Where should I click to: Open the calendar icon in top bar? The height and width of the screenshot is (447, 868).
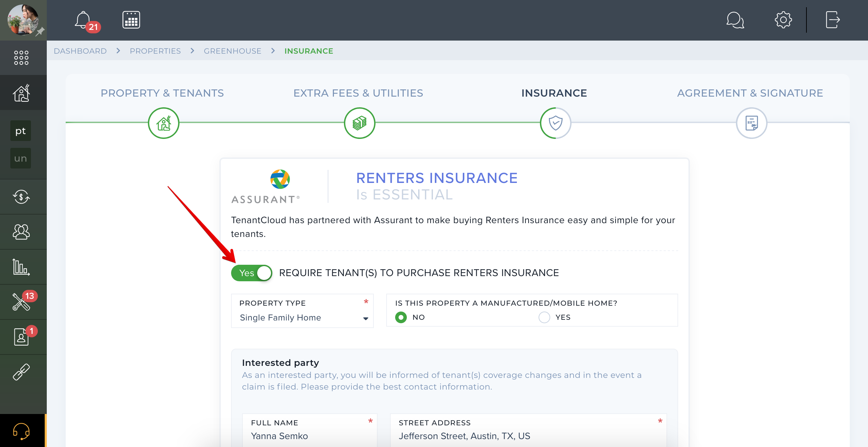(x=131, y=20)
